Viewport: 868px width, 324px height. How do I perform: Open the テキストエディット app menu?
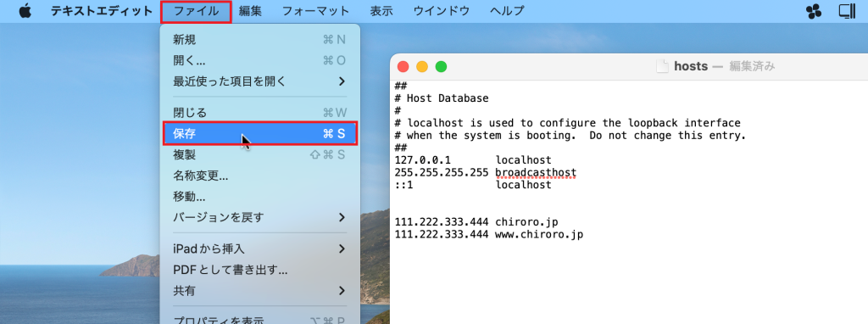pos(102,11)
